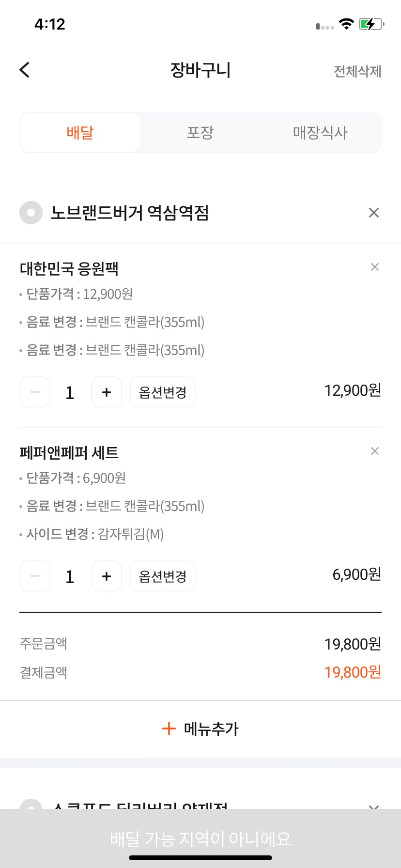The height and width of the screenshot is (868, 401).
Task: Increase 페퍼앤페퍼 세트 quantity with plus
Action: (x=107, y=576)
